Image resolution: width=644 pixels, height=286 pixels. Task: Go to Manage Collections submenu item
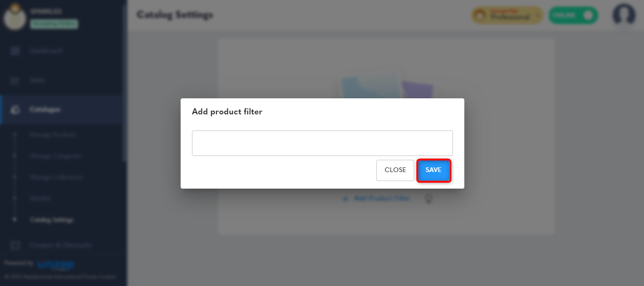click(56, 177)
